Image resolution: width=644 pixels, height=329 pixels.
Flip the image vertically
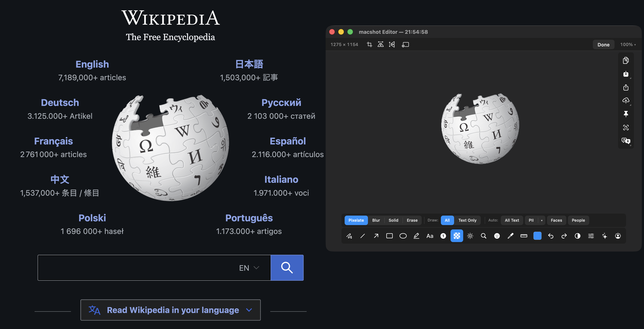pyautogui.click(x=392, y=44)
